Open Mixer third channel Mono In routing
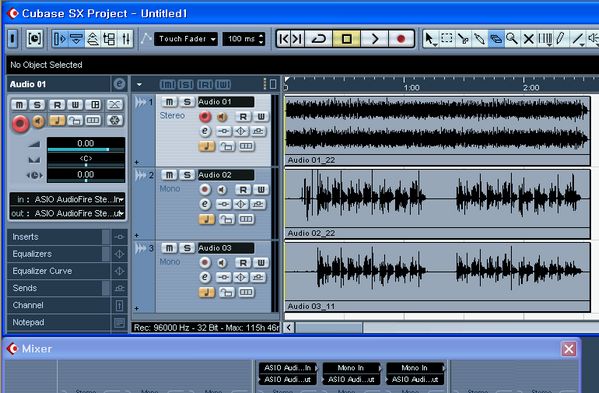 [x=416, y=368]
